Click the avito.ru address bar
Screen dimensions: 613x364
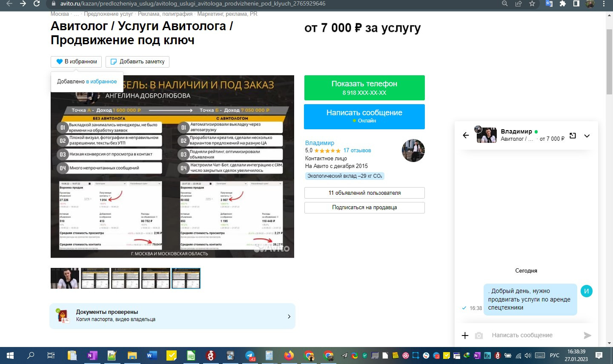pyautogui.click(x=272, y=4)
